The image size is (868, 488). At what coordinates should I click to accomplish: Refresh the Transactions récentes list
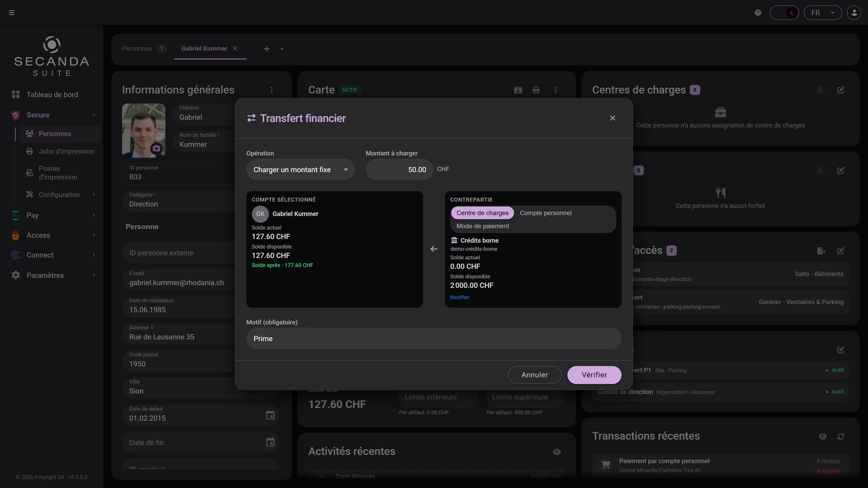(841, 436)
